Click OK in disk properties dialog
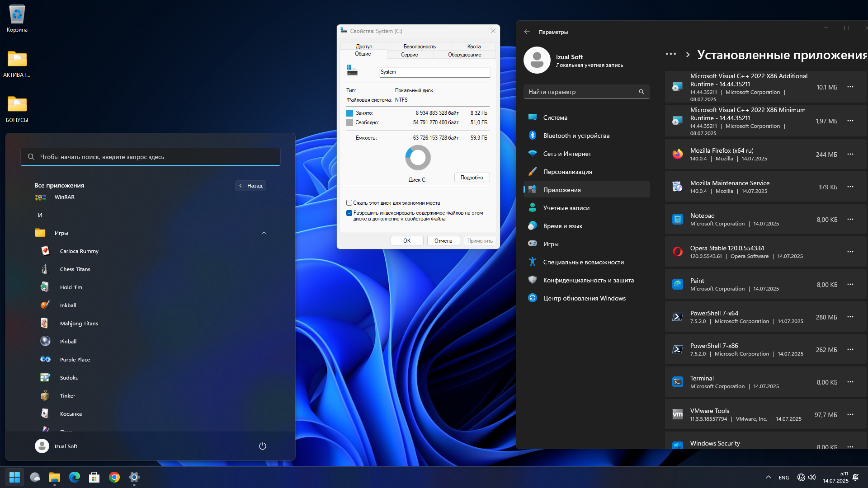Image resolution: width=868 pixels, height=488 pixels. pyautogui.click(x=407, y=241)
